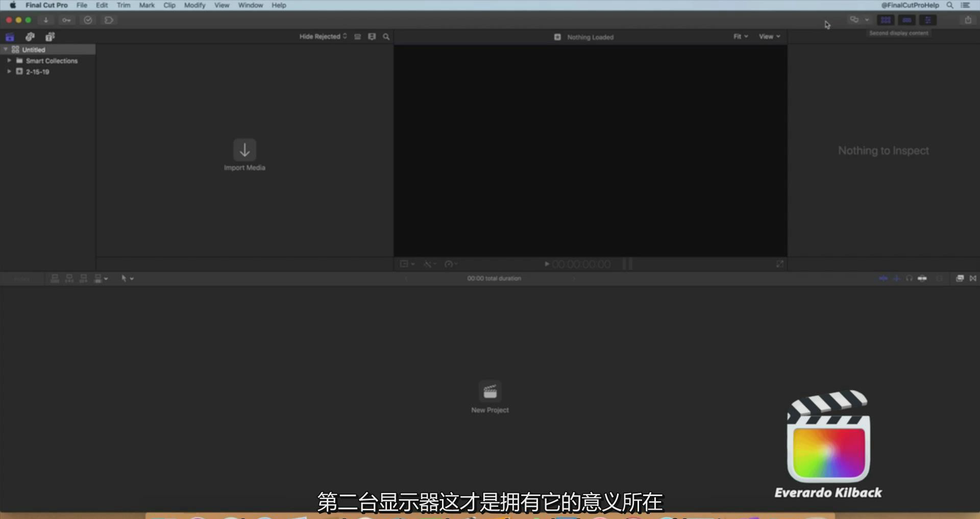The width and height of the screenshot is (980, 519).
Task: Open the Clip menu
Action: pyautogui.click(x=169, y=5)
